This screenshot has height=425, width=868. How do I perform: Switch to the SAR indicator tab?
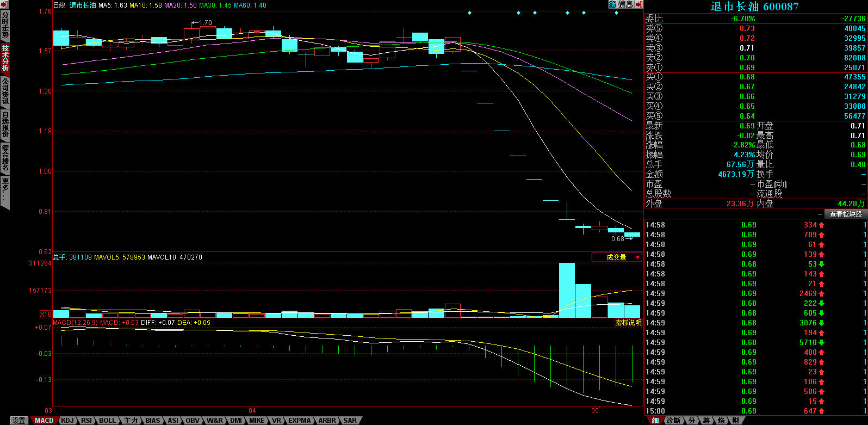point(350,421)
